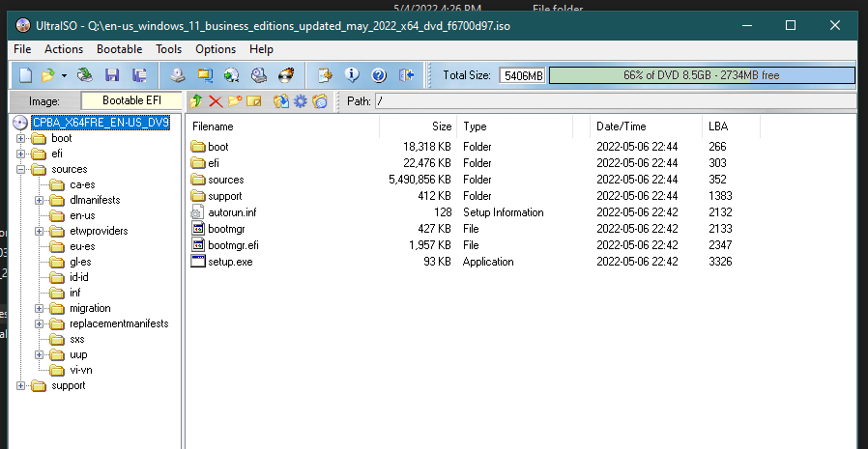Open the Actions menu
The image size is (868, 449).
[x=64, y=49]
